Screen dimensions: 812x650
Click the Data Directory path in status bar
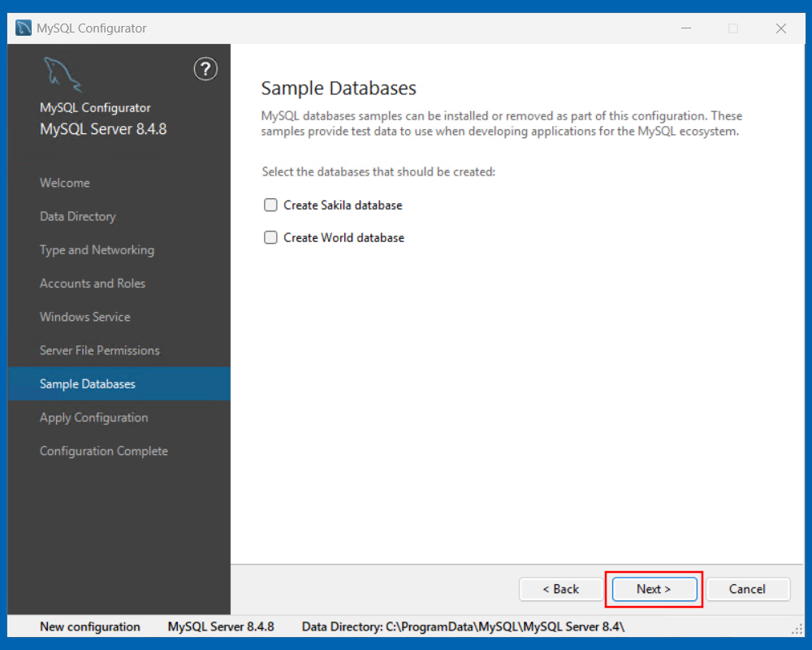[x=464, y=626]
